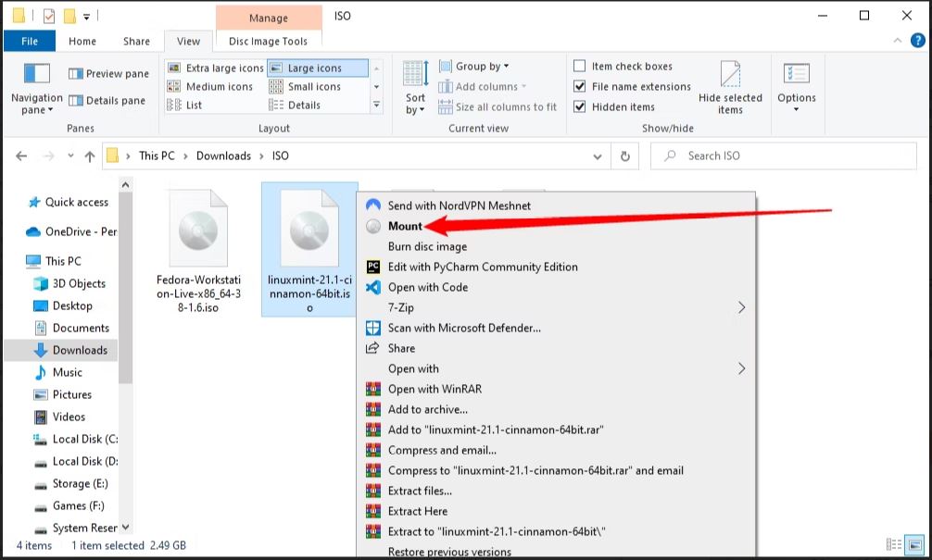This screenshot has height=560, width=932.
Task: Click the Navigation pane icon in ribbon
Action: [36, 75]
